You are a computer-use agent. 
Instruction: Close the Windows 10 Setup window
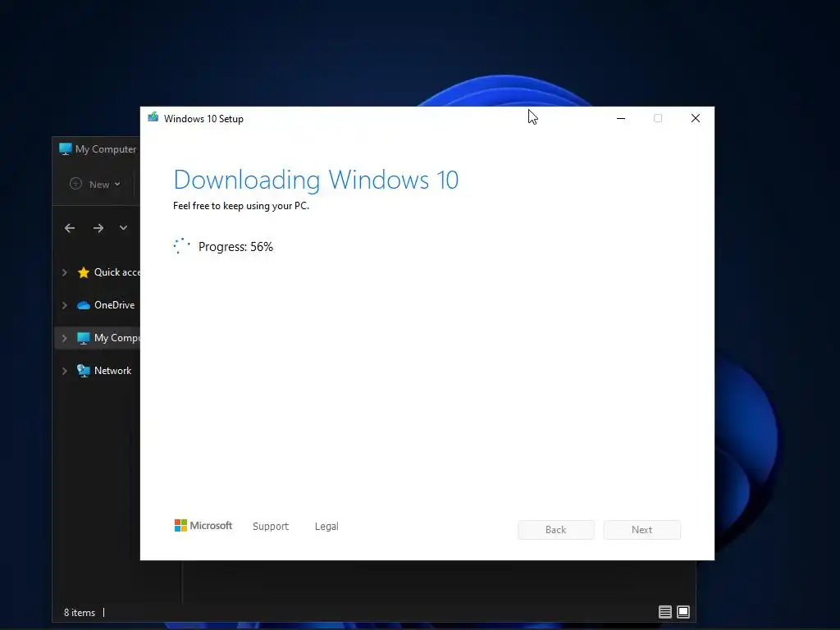(696, 118)
